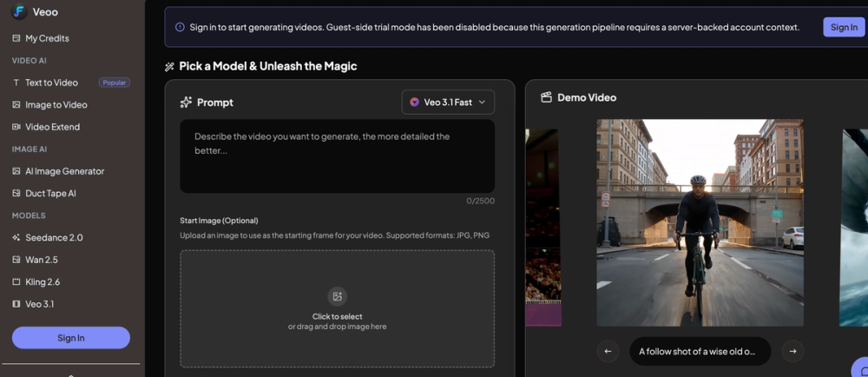
Task: Click the 'A follow shot of a wise old o...' caption
Action: tap(700, 351)
